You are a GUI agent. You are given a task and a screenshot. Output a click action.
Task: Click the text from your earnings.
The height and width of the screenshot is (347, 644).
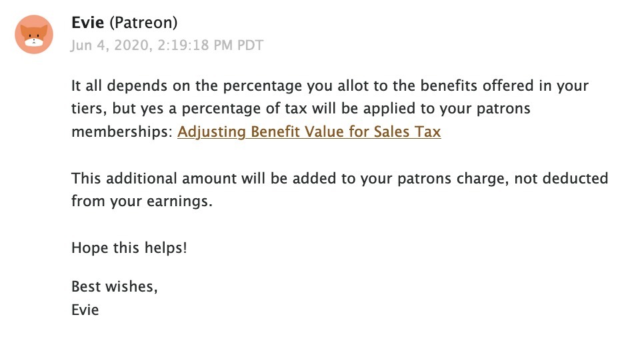[142, 202]
